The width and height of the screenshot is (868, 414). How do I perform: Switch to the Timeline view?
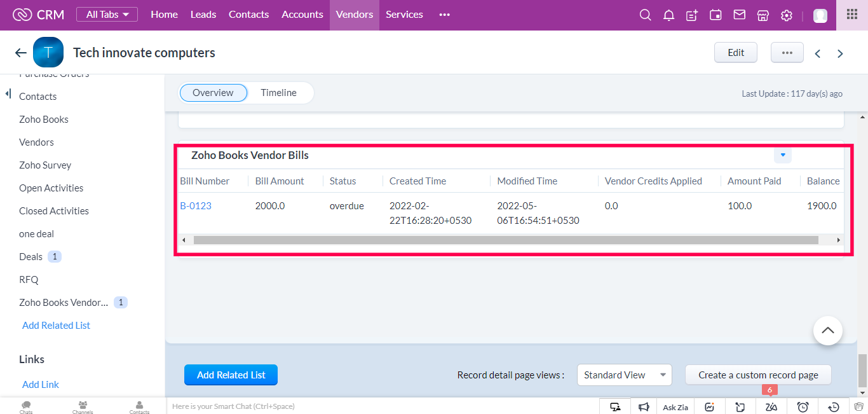pyautogui.click(x=278, y=93)
